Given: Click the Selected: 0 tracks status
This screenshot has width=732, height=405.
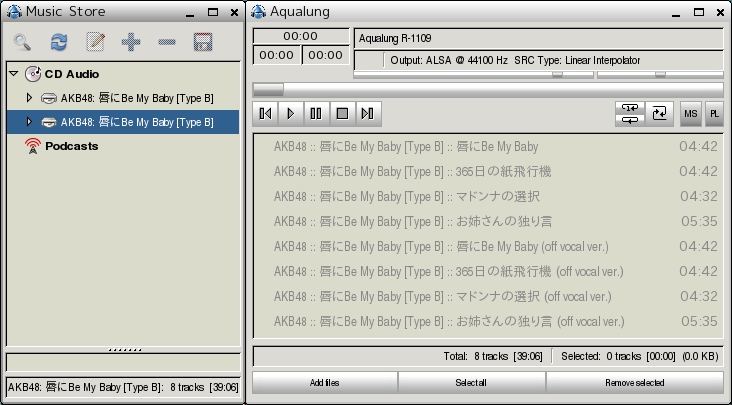Looking at the screenshot, I should (x=640, y=356).
